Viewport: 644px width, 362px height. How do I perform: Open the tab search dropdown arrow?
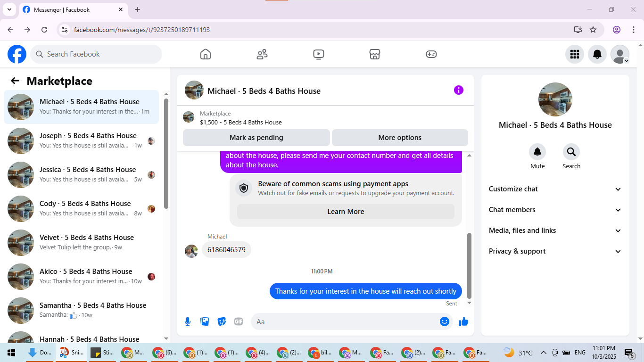(x=9, y=9)
